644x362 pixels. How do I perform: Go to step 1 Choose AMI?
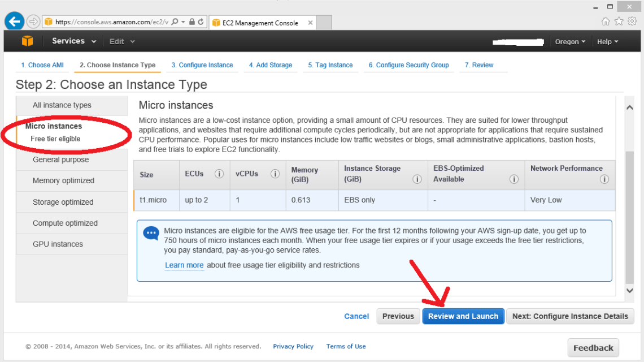point(42,65)
